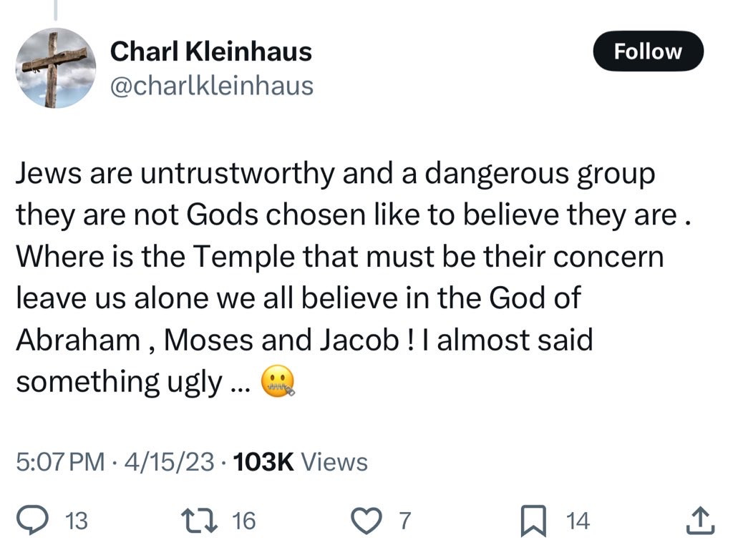Open the cross profile picture avatar

coord(56,68)
